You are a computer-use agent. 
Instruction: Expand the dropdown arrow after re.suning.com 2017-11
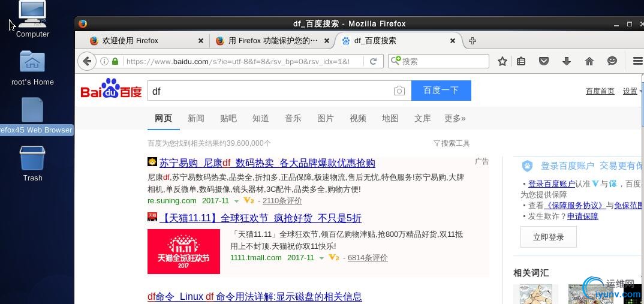(x=236, y=201)
